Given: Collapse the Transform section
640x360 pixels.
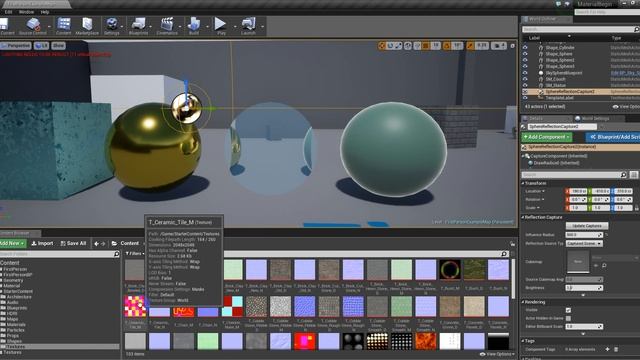Looking at the screenshot, I should click(x=523, y=183).
